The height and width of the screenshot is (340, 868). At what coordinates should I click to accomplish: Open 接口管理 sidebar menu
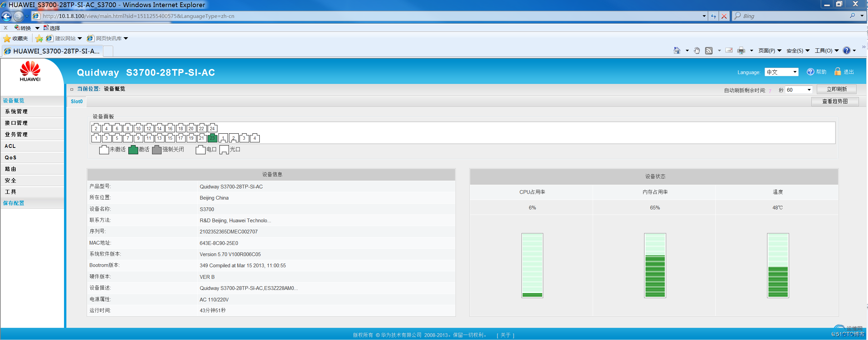tap(32, 123)
